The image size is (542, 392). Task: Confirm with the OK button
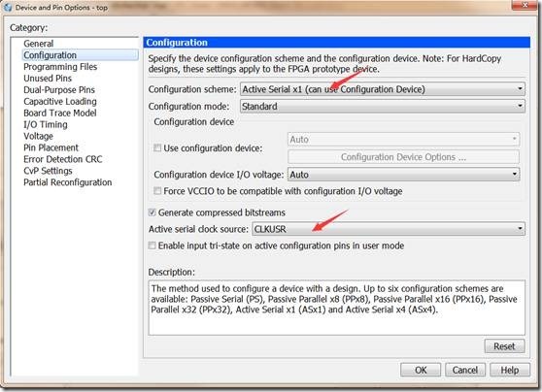click(x=421, y=370)
